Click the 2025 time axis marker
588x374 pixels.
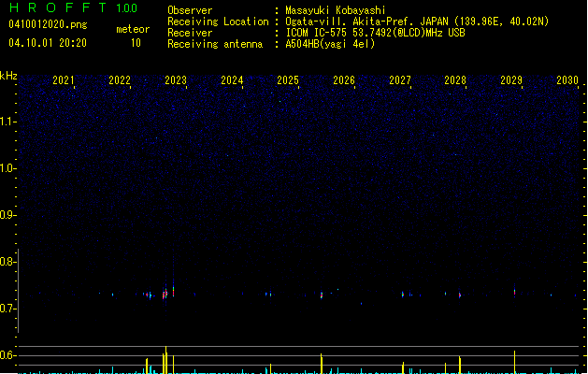[x=288, y=80]
